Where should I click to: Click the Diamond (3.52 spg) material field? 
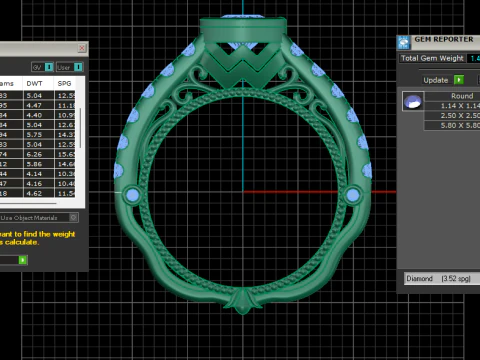pyautogui.click(x=442, y=278)
